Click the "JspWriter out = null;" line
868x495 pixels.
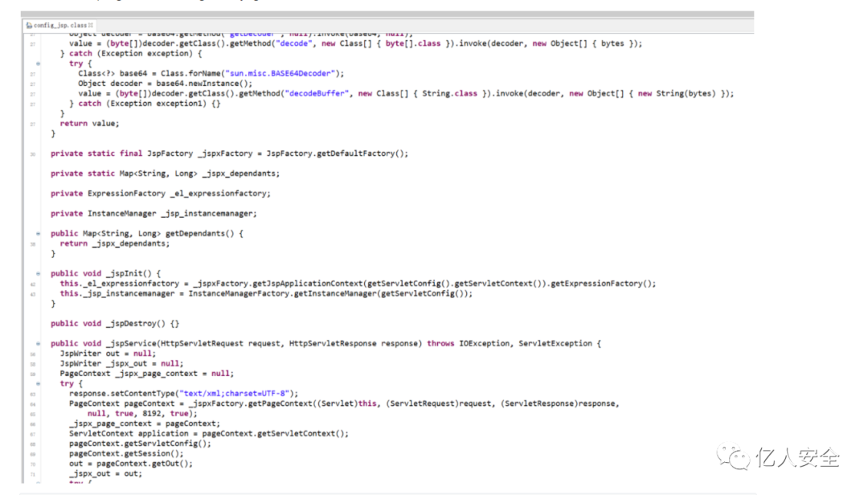[108, 354]
